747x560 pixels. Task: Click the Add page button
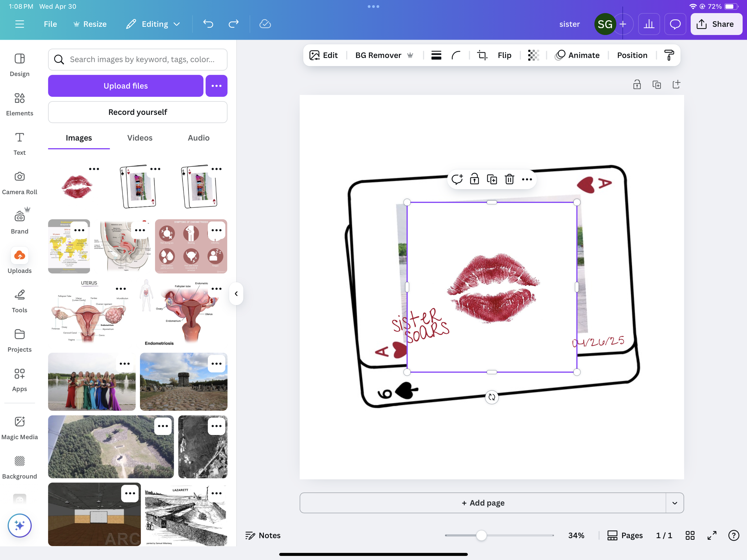pyautogui.click(x=483, y=503)
